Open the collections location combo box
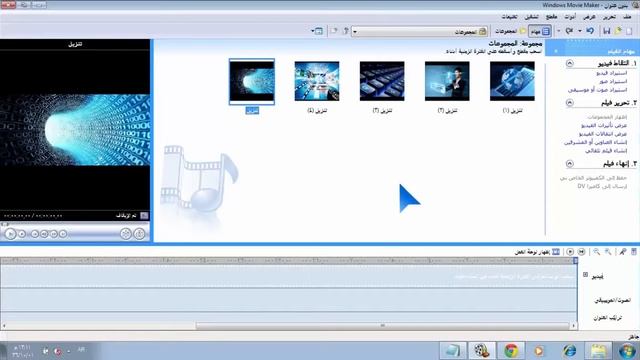The width and height of the screenshot is (640, 360). [x=420, y=31]
